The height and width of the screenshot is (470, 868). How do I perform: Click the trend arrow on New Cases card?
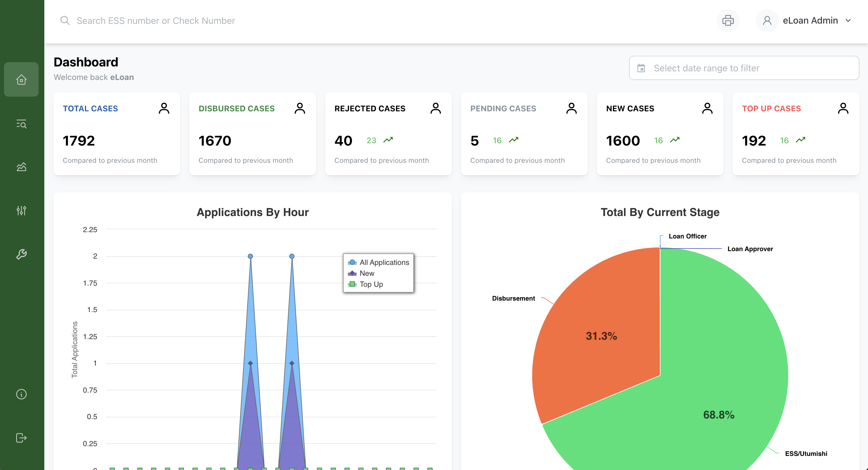675,140
